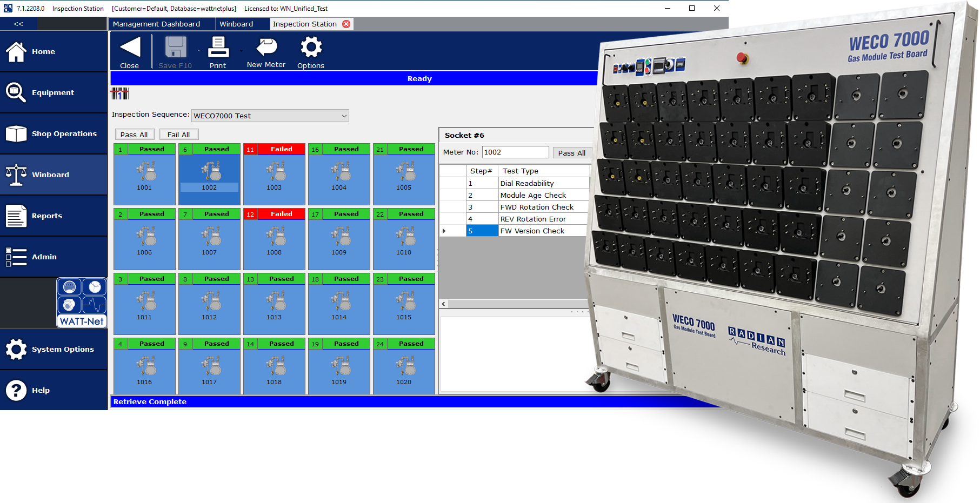The height and width of the screenshot is (503, 980).
Task: Select meter 1016 socket icon
Action: [x=146, y=366]
